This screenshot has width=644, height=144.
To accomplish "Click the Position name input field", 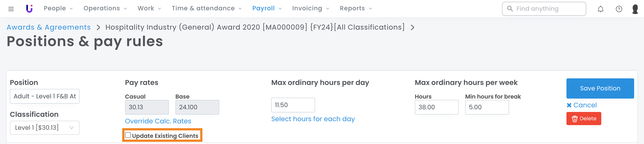I will click(44, 96).
